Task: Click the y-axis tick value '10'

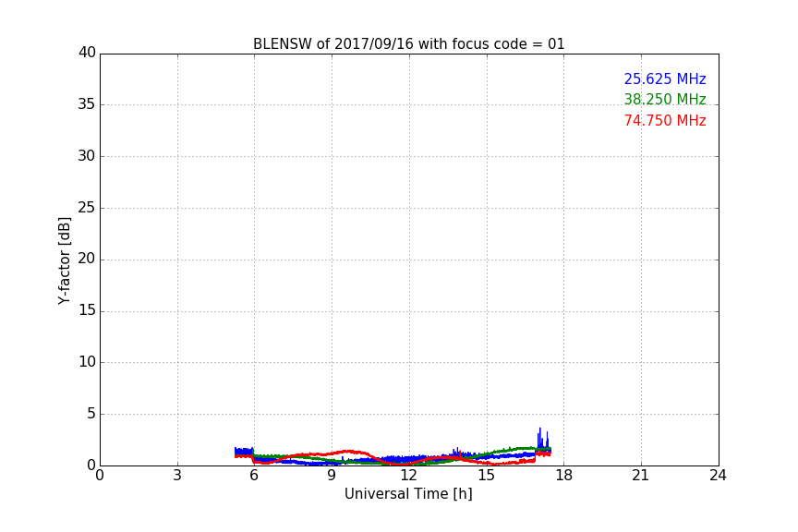Action: tap(87, 362)
